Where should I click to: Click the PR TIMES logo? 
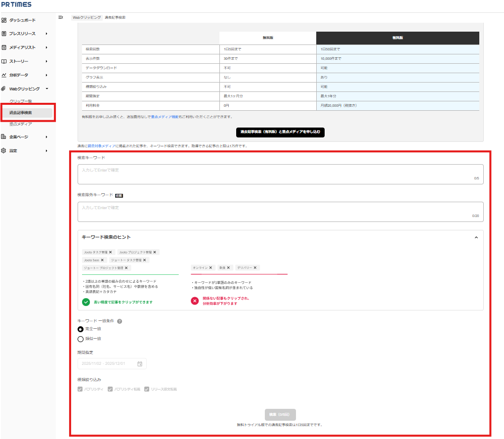(x=16, y=5)
